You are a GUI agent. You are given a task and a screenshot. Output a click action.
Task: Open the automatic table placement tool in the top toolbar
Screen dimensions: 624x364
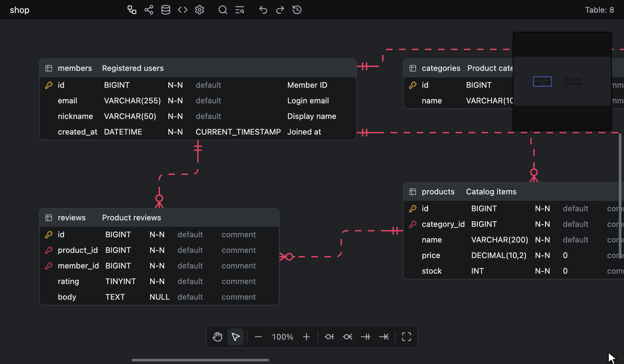[132, 10]
